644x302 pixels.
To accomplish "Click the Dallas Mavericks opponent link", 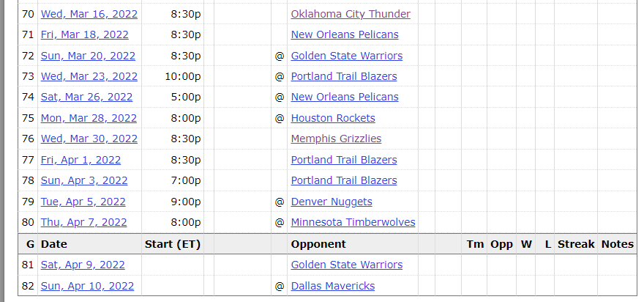I will [333, 286].
